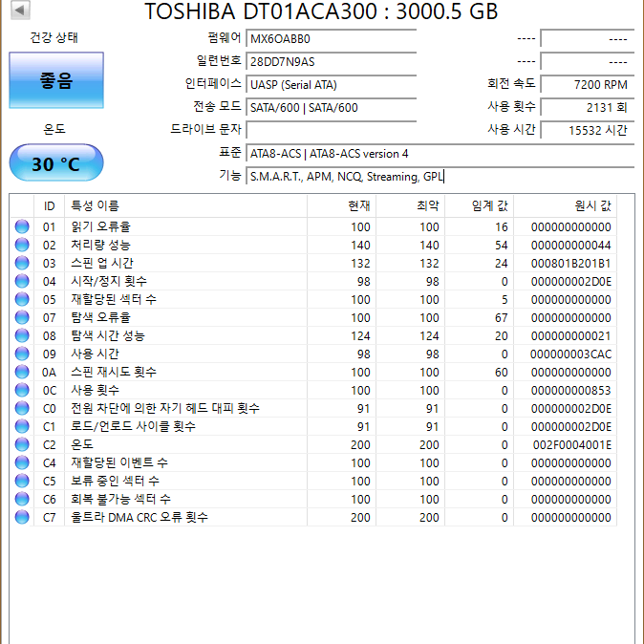
Task: Click the 임계 값 column header
Action: click(x=480, y=205)
